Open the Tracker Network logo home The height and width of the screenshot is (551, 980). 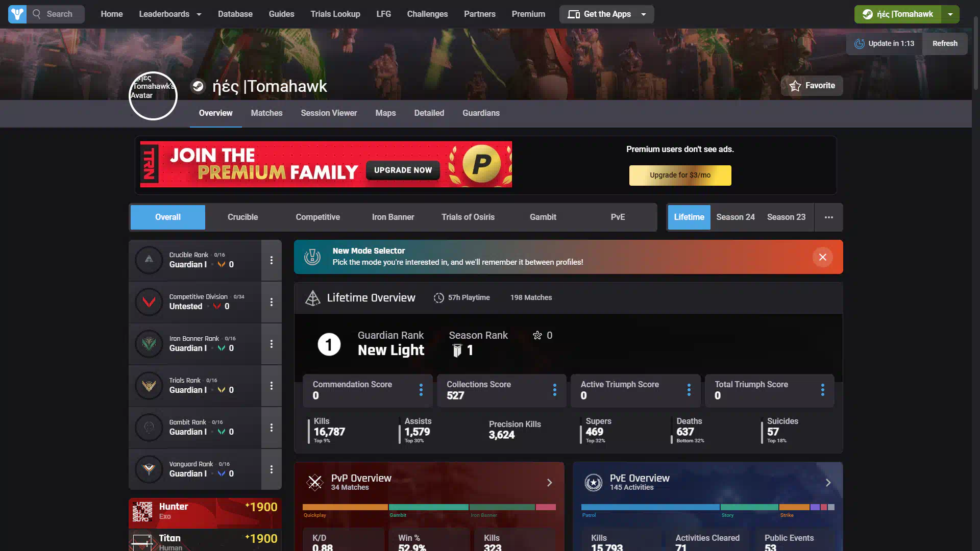tap(17, 14)
